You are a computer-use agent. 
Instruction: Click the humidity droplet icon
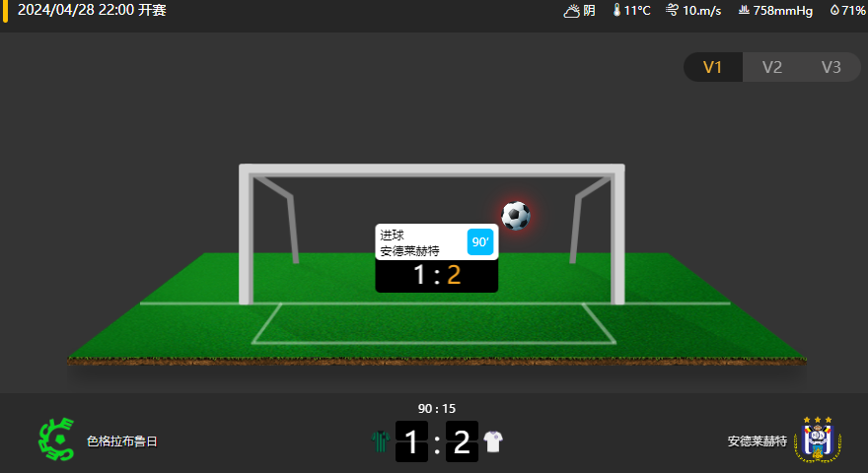pos(834,10)
